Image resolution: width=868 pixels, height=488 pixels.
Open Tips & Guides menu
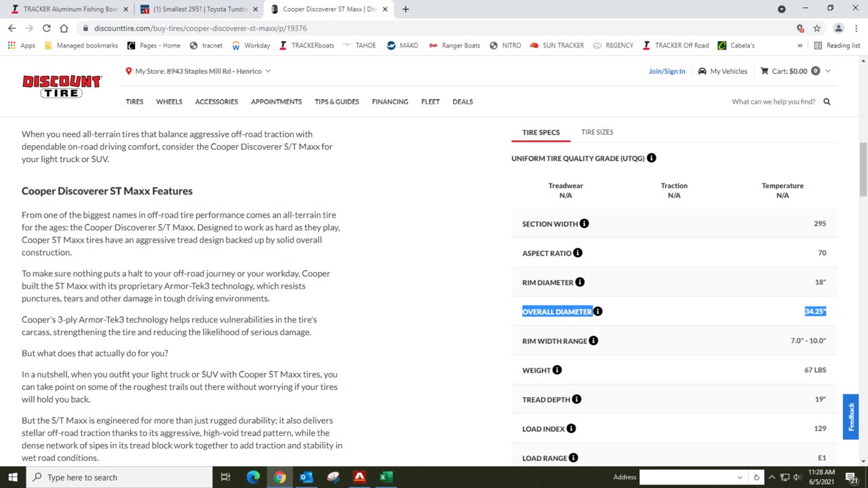pos(337,102)
